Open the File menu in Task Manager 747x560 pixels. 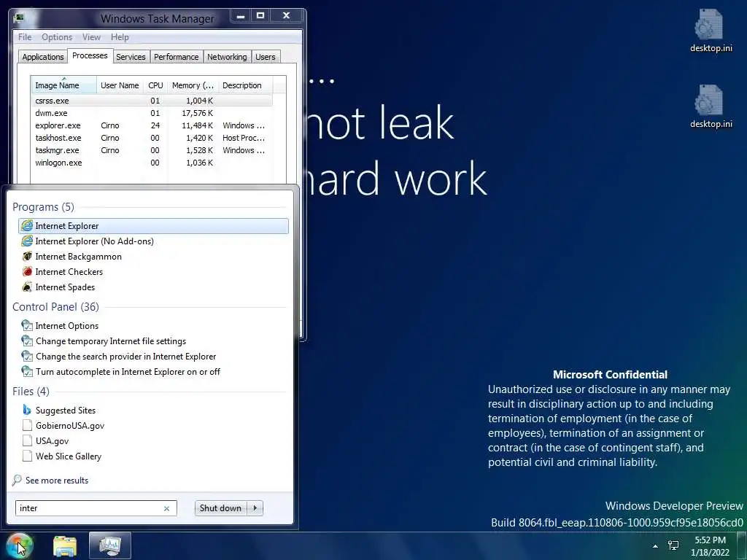pyautogui.click(x=25, y=37)
